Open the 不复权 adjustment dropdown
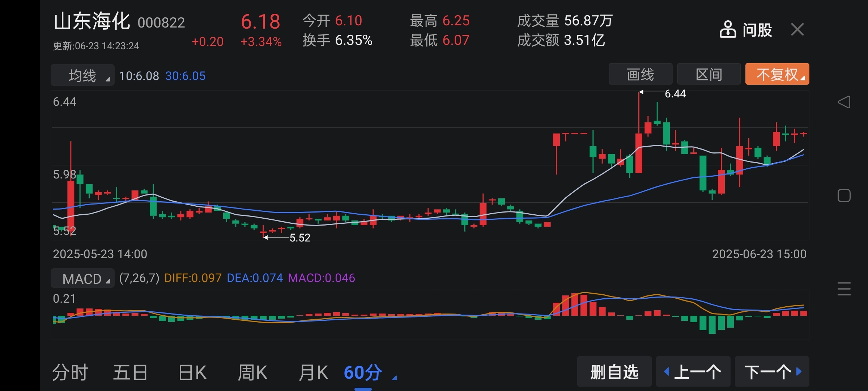The width and height of the screenshot is (868, 391). [x=777, y=74]
